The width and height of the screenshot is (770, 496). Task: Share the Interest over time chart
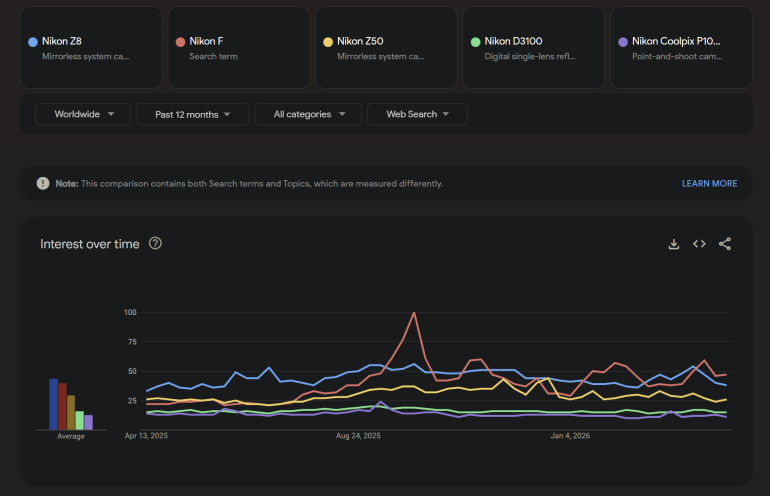pos(725,244)
